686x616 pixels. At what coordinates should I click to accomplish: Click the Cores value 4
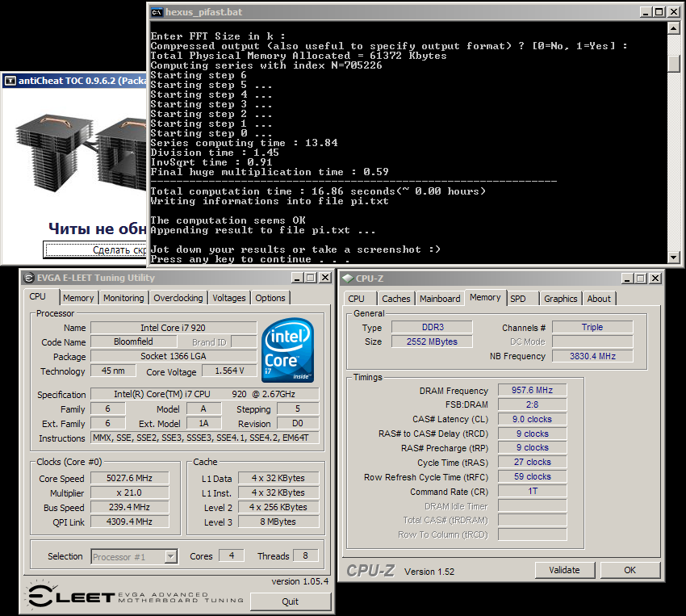[232, 555]
